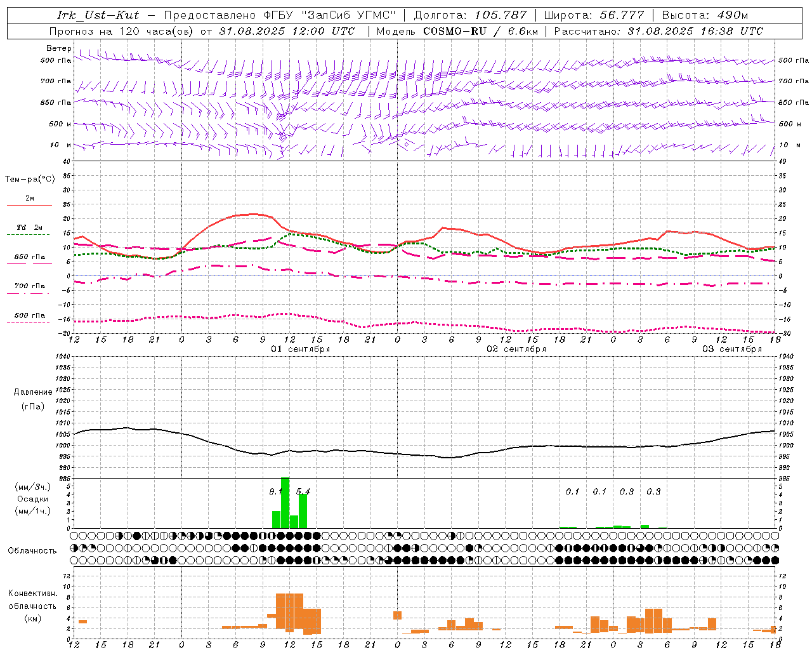Select the Конвективн. convective cloud panel label
Image resolution: width=812 pixels, height=650 pixels.
pos(32,594)
